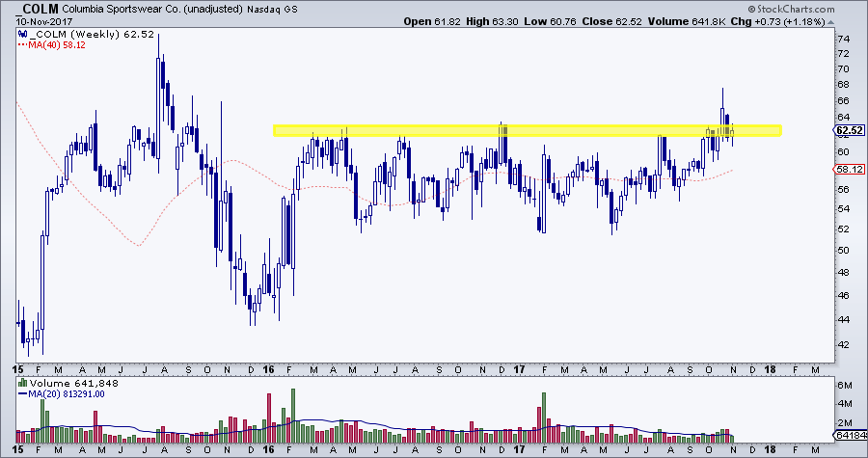Click the 70 price axis label
Viewport: 868px width, 458px height.
pos(844,69)
